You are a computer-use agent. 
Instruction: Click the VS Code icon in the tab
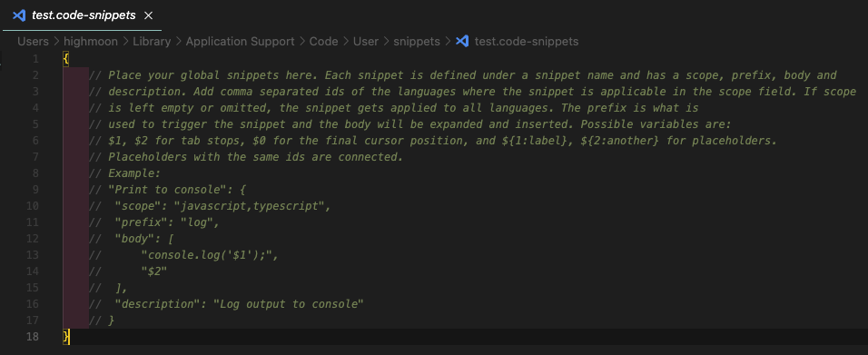(x=19, y=15)
